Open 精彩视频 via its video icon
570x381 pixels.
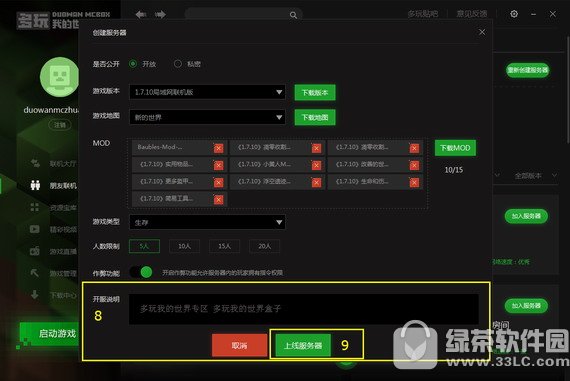coord(35,229)
